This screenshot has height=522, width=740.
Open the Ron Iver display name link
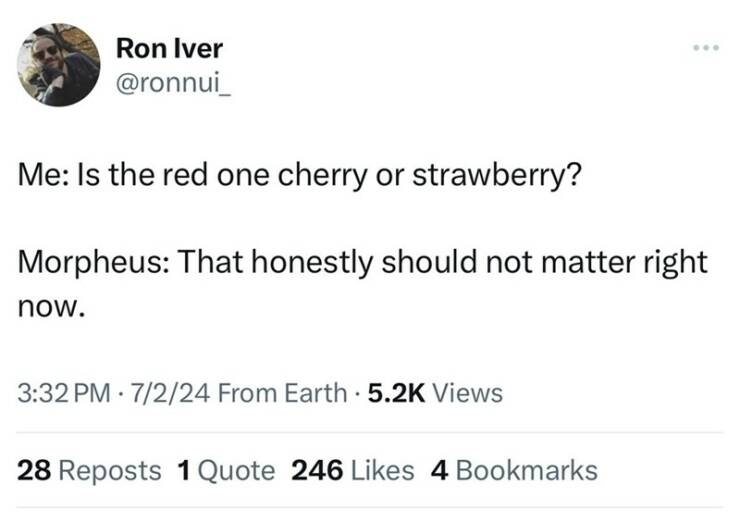(x=169, y=47)
